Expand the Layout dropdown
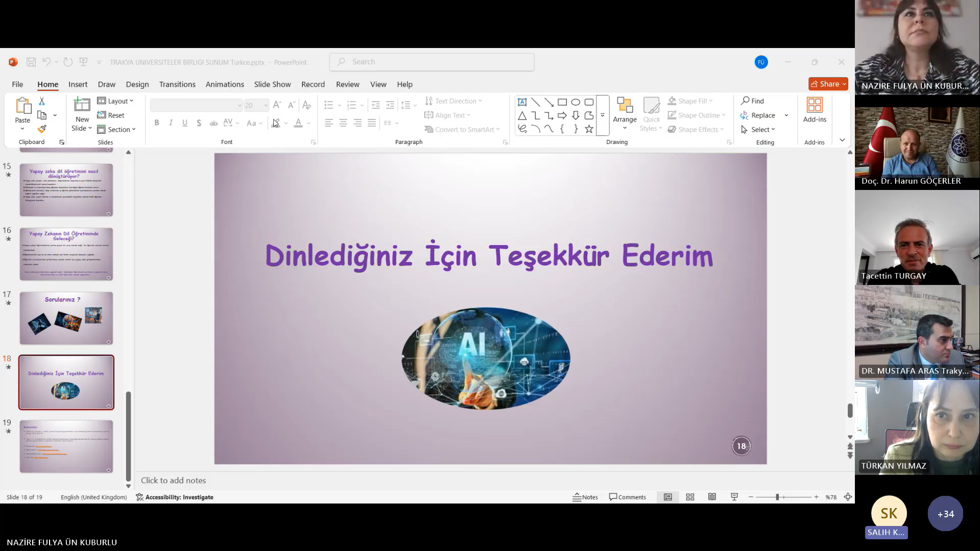This screenshot has width=980, height=551. pyautogui.click(x=115, y=101)
